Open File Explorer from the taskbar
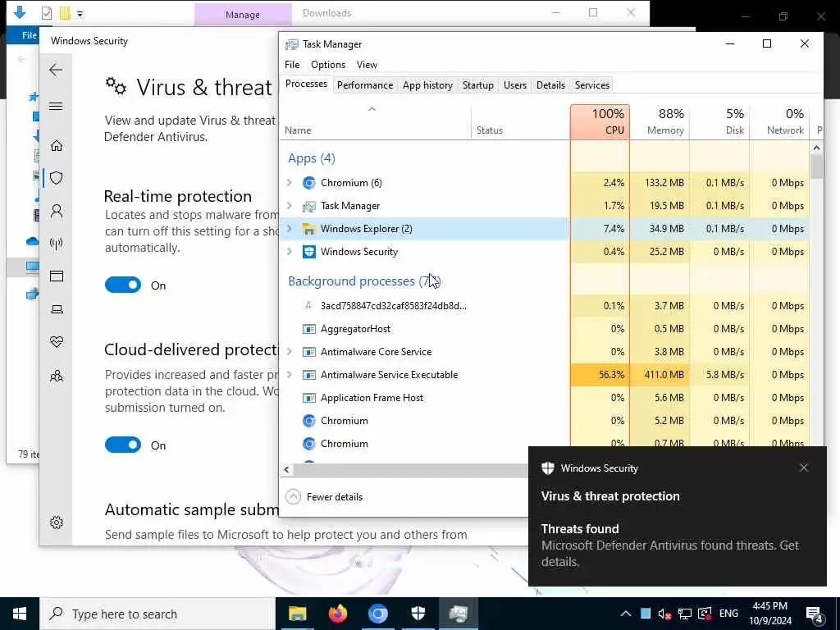The width and height of the screenshot is (840, 630). point(297,614)
